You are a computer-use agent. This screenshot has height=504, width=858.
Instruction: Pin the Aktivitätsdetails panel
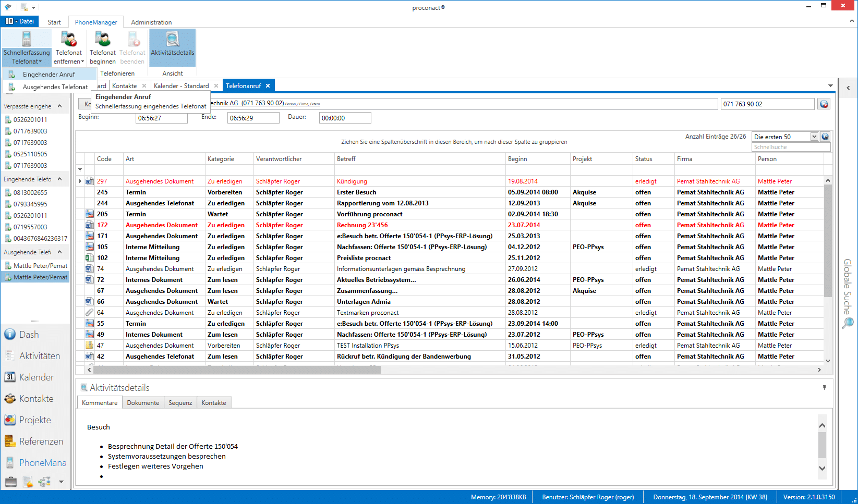pos(824,388)
